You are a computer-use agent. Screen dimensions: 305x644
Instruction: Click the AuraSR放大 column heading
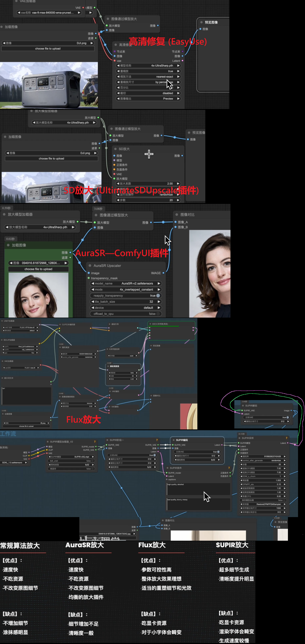coord(85,545)
